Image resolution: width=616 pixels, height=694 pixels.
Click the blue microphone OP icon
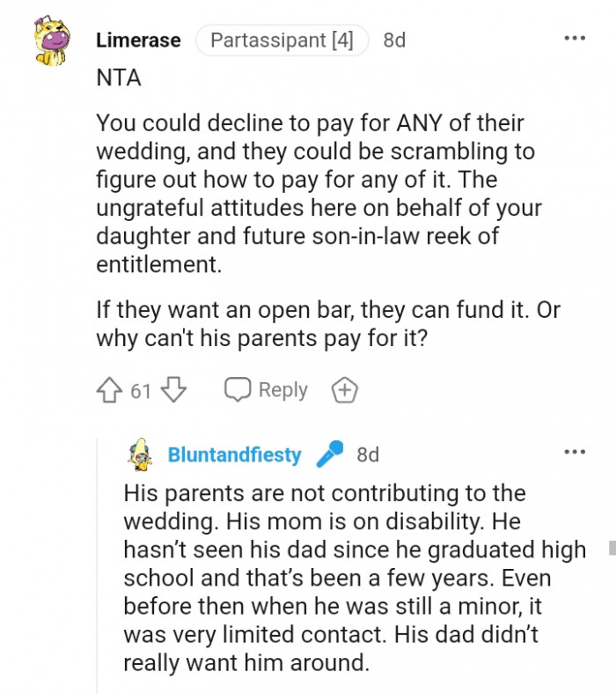[330, 454]
